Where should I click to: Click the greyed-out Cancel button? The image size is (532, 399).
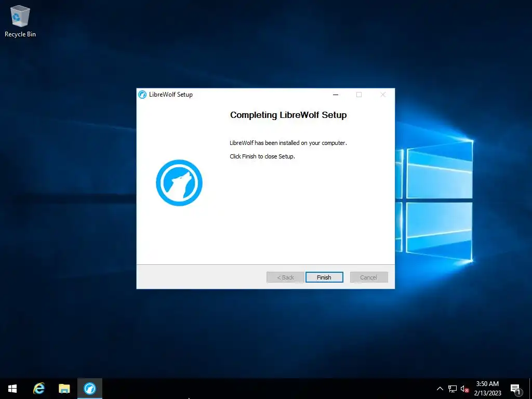tap(369, 277)
